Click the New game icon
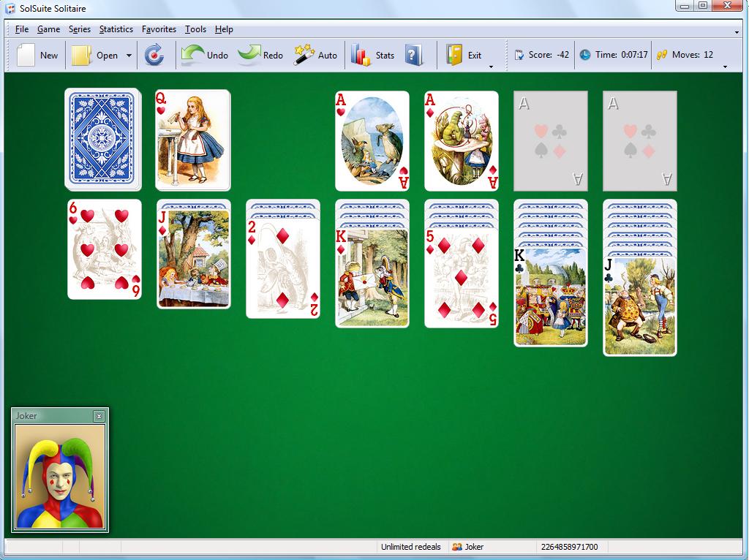 click(26, 55)
